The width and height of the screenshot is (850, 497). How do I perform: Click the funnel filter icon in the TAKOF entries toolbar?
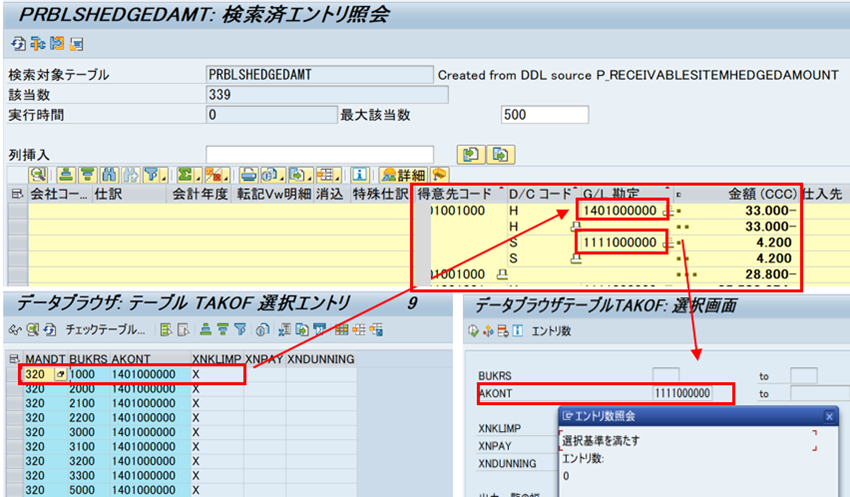[x=240, y=330]
